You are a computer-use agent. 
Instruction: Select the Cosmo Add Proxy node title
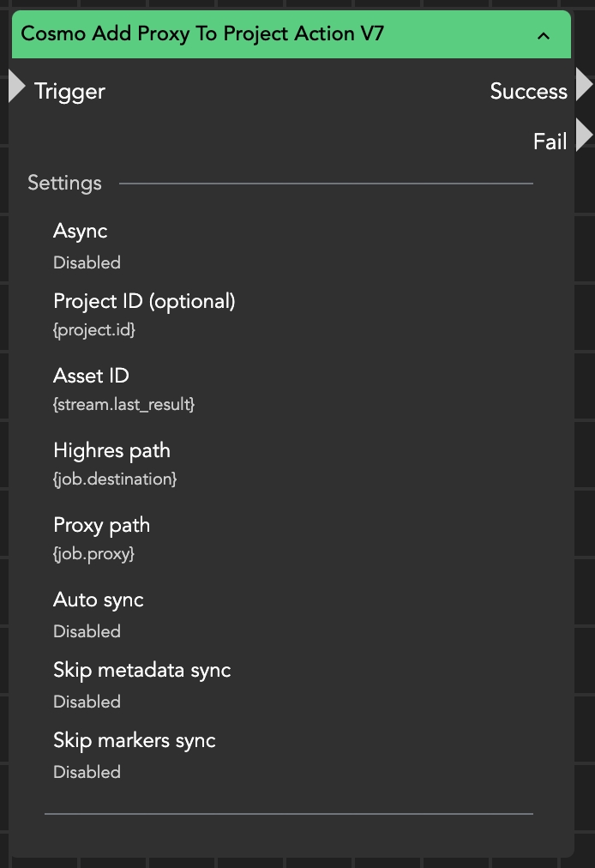[202, 34]
